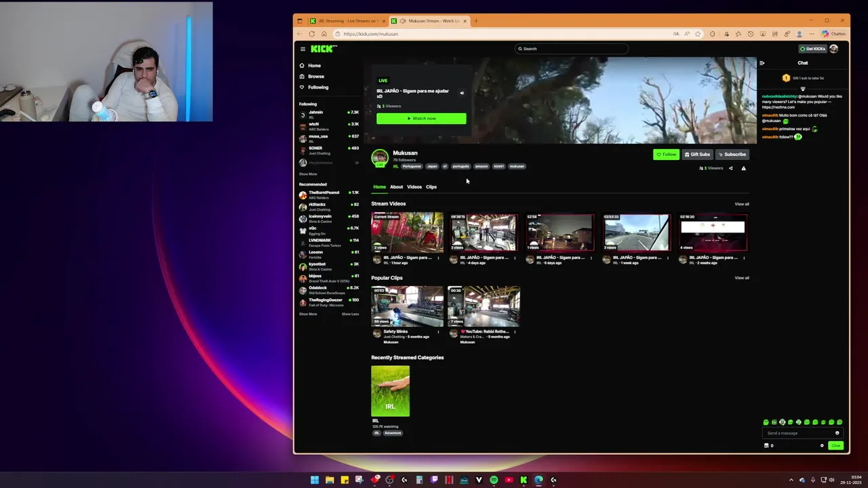Select the channel Home tab
Screen dimensions: 868x488
click(x=379, y=187)
